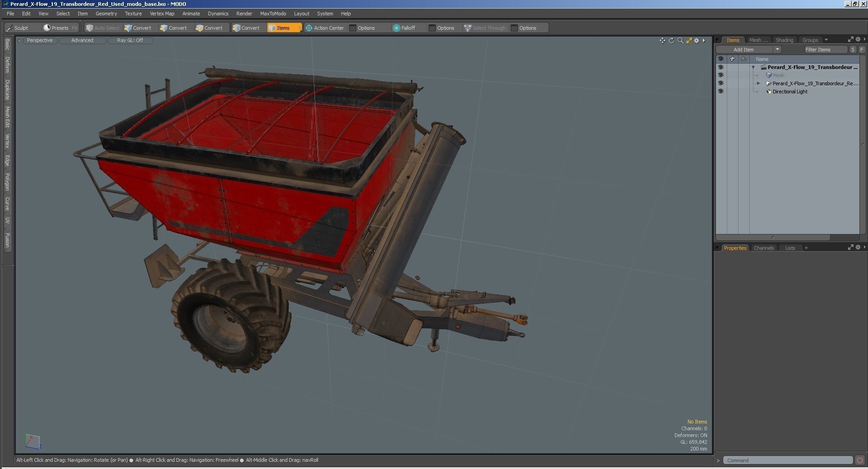Click the record button next to Command field
This screenshot has width=868, height=469.
coord(860,460)
